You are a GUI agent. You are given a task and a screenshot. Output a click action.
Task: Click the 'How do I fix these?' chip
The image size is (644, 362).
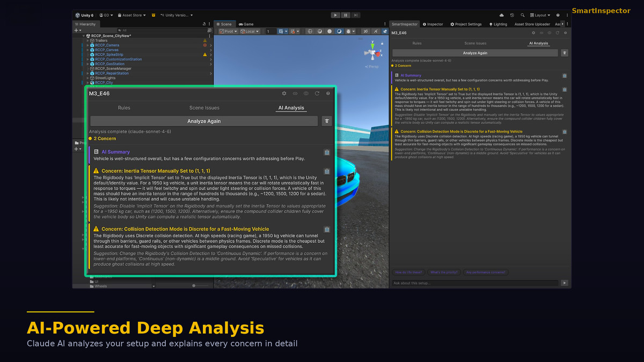pos(408,272)
